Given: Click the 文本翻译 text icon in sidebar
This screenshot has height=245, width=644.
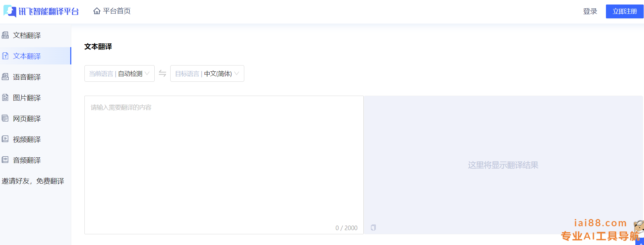Looking at the screenshot, I should pos(5,56).
